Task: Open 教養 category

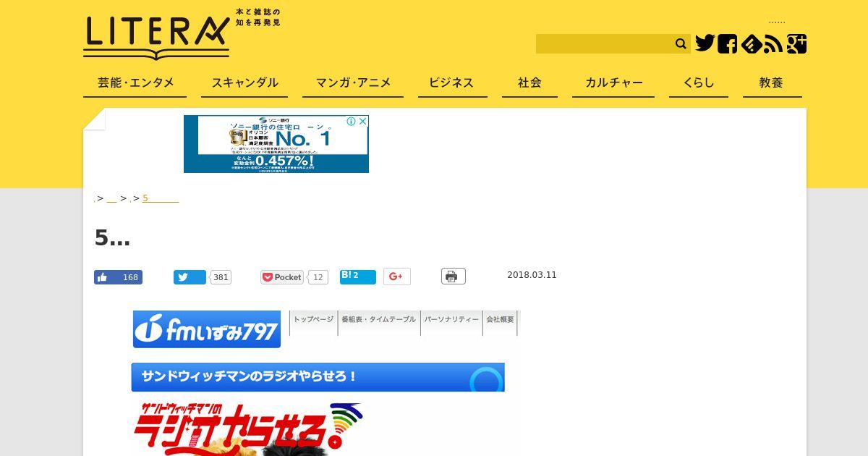Action: 772,83
